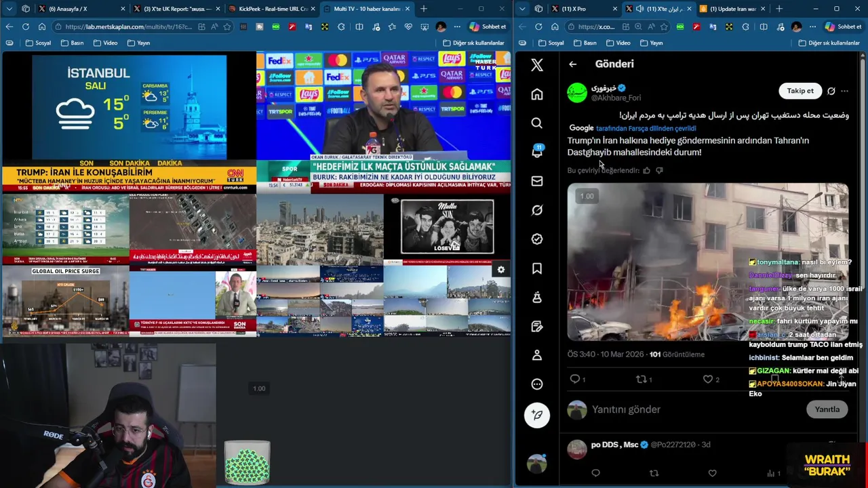The image size is (868, 488).
Task: Expand tab list in right browser window
Action: click(522, 9)
